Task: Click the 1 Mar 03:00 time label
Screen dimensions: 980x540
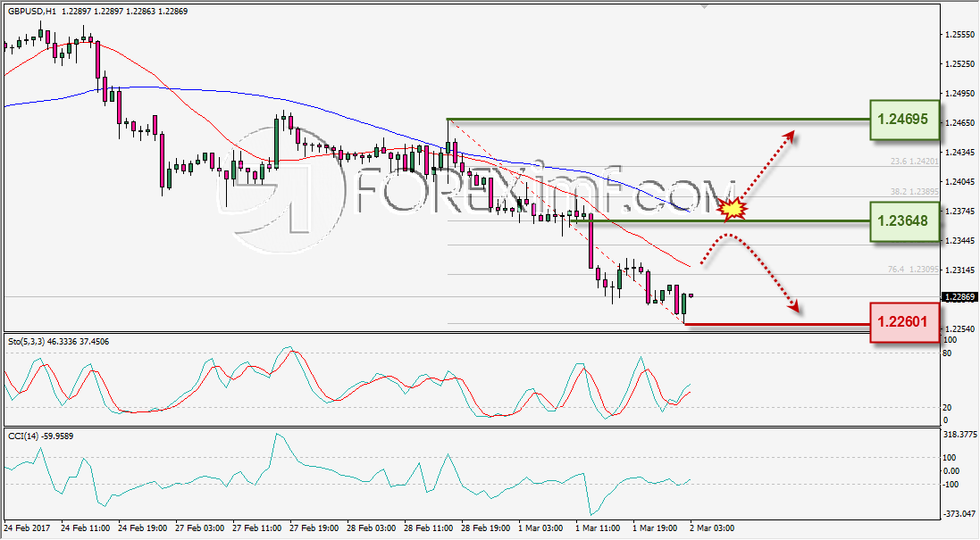Action: [x=540, y=528]
